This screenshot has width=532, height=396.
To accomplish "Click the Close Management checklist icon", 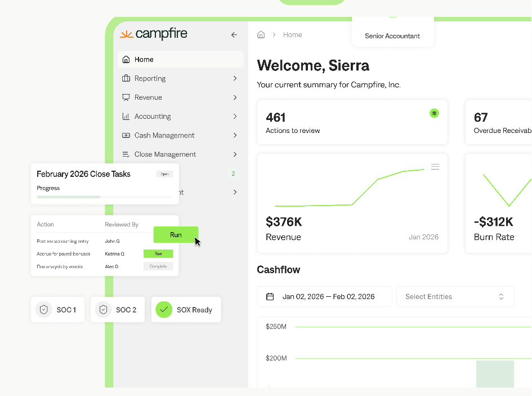I will [x=126, y=154].
